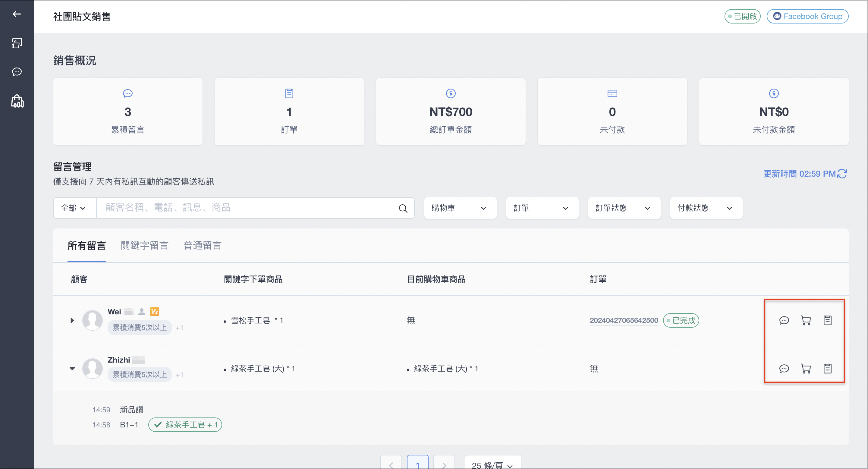This screenshot has width=868, height=469.
Task: Click the 目前購物車商品 column header
Action: click(x=436, y=279)
